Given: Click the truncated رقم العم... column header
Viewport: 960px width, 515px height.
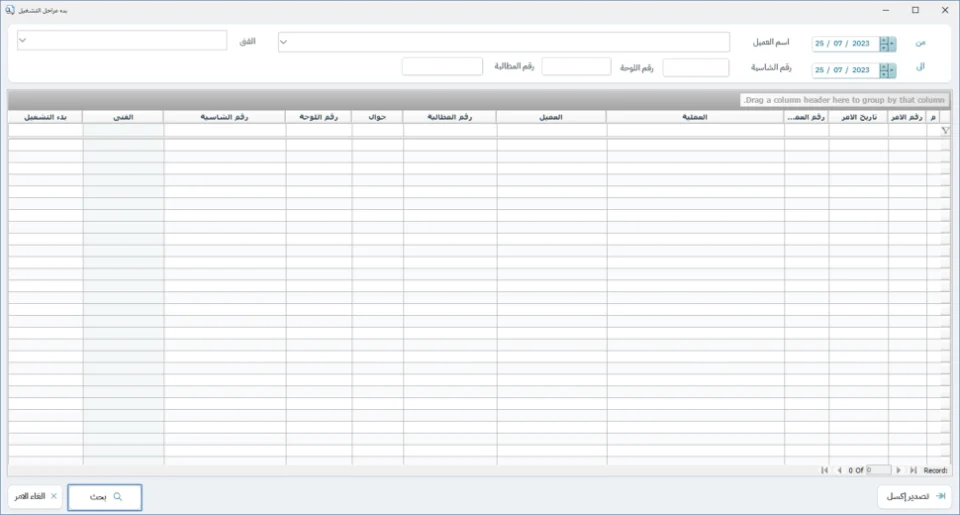Looking at the screenshot, I should (x=806, y=117).
